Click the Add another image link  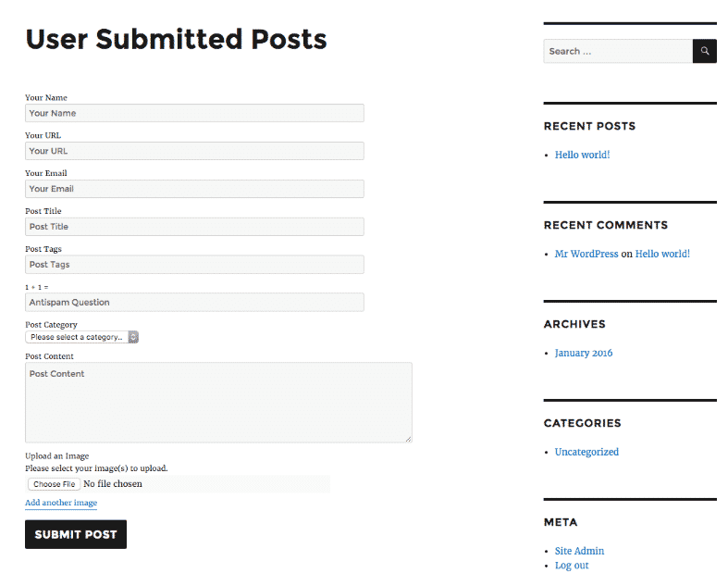(61, 503)
